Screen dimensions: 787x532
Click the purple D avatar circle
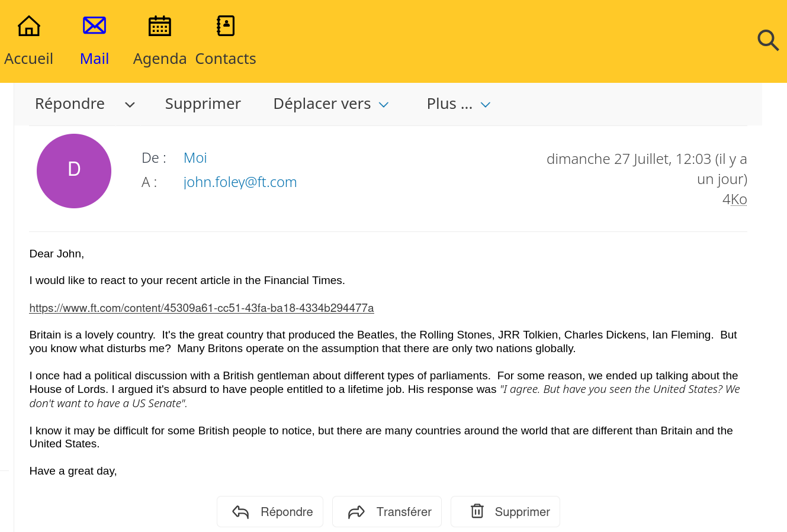74,171
